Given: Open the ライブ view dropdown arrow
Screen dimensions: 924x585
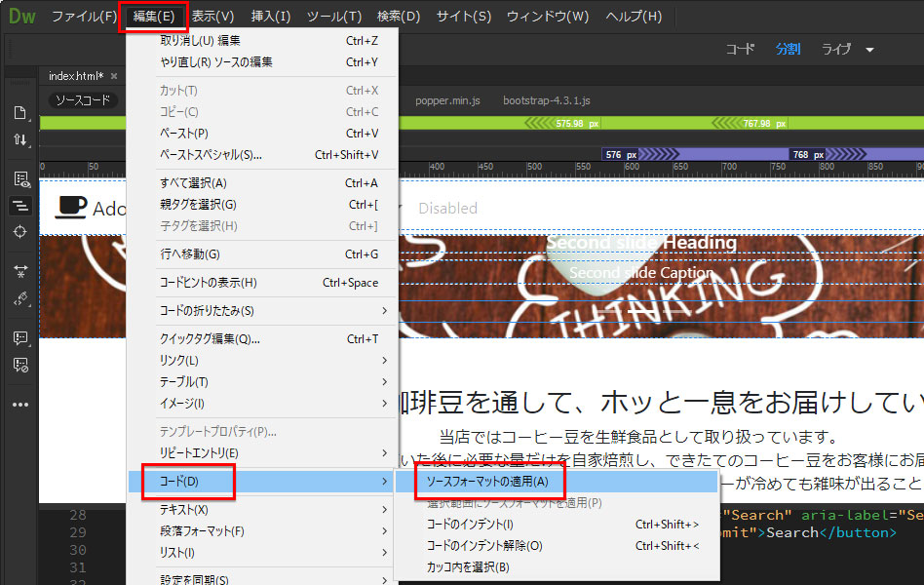Looking at the screenshot, I should click(869, 50).
